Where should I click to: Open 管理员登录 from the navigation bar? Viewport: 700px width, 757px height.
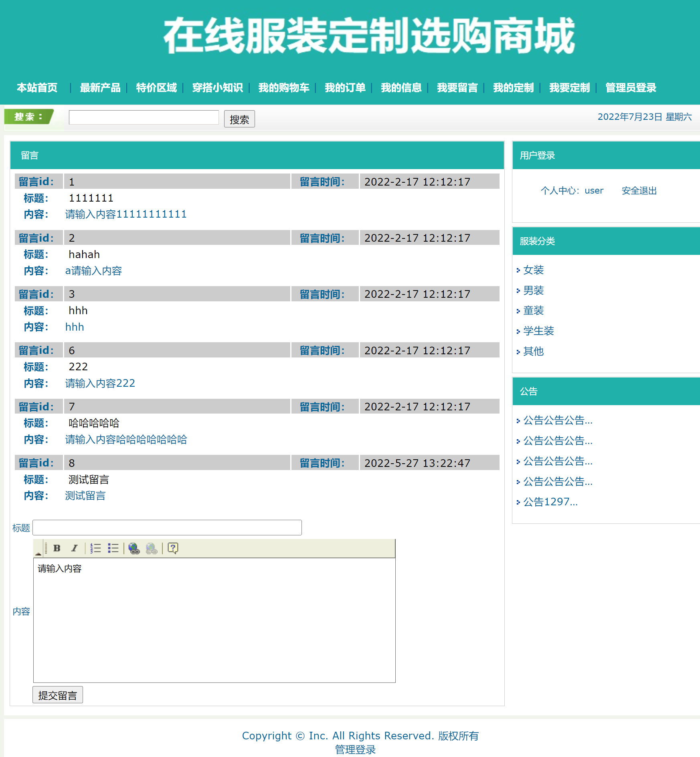pyautogui.click(x=630, y=88)
